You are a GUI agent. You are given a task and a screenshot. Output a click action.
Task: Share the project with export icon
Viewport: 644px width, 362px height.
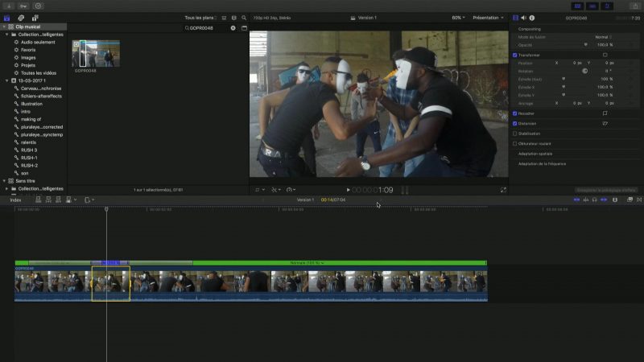click(x=634, y=6)
